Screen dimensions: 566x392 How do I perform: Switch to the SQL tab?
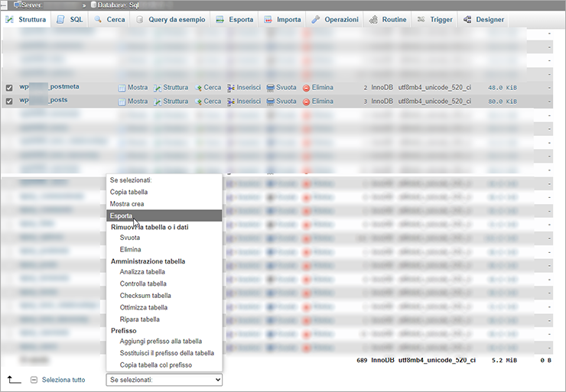[70, 19]
